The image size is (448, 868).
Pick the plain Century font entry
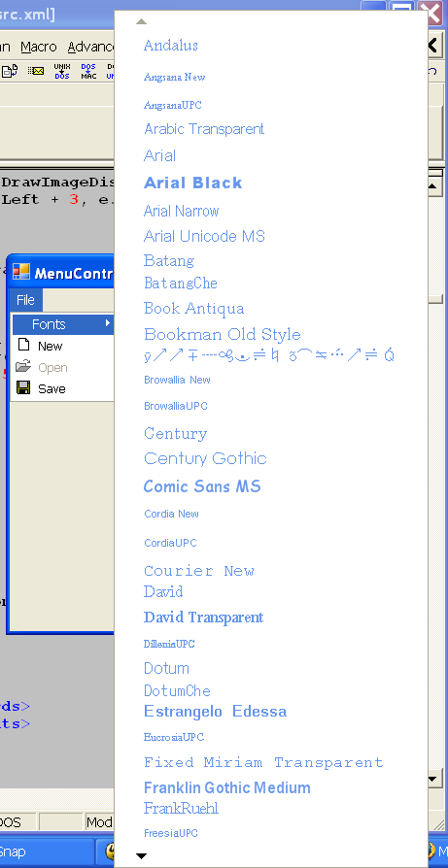tap(175, 433)
